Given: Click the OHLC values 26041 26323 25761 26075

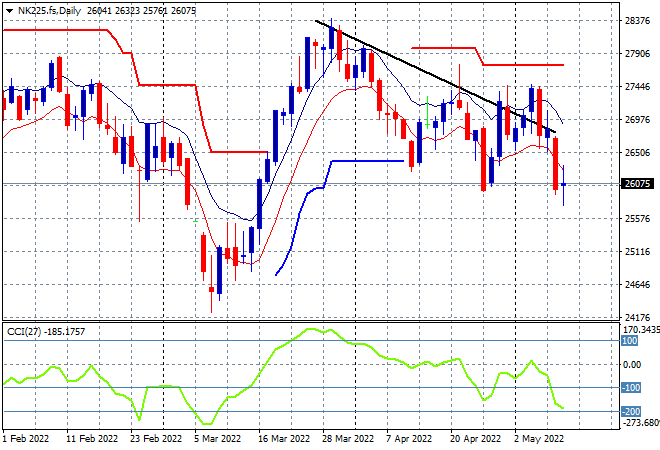Looking at the screenshot, I should (x=141, y=11).
